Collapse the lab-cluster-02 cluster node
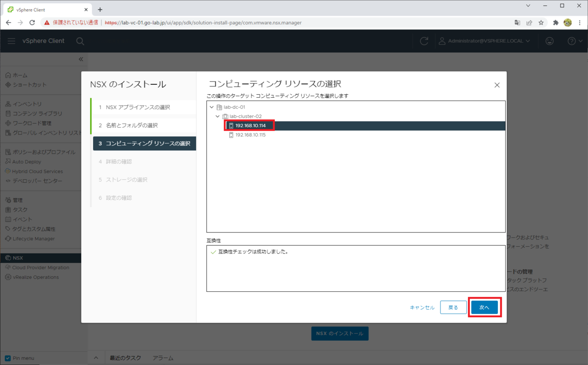Viewport: 588px width, 365px height. pos(218,116)
